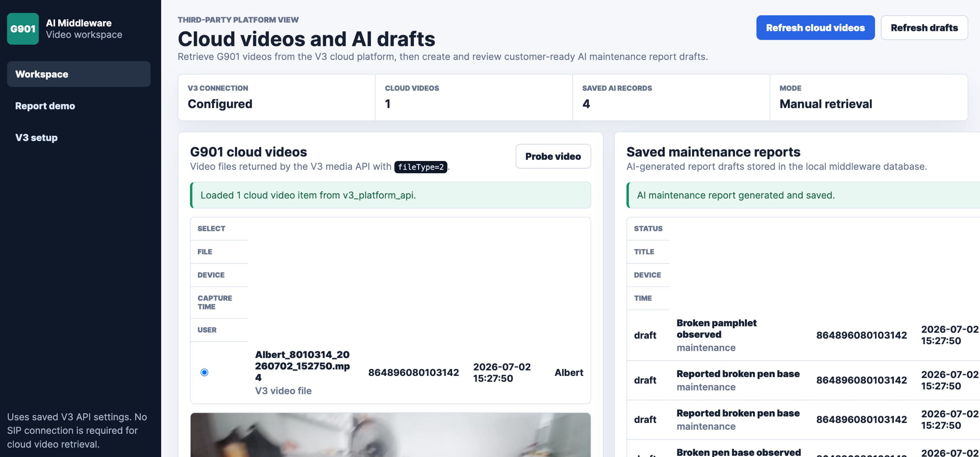The image size is (980, 457).
Task: Click filename Albert_8010314_20260702_152750.mp4
Action: pyautogui.click(x=302, y=366)
